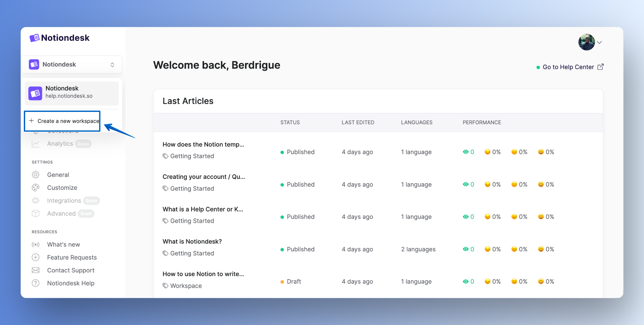644x325 pixels.
Task: Click Workspace tag under the Draft article
Action: click(x=186, y=286)
